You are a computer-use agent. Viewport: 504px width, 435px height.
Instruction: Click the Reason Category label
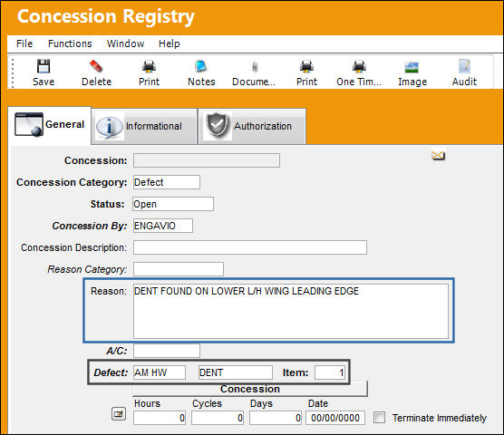click(87, 269)
